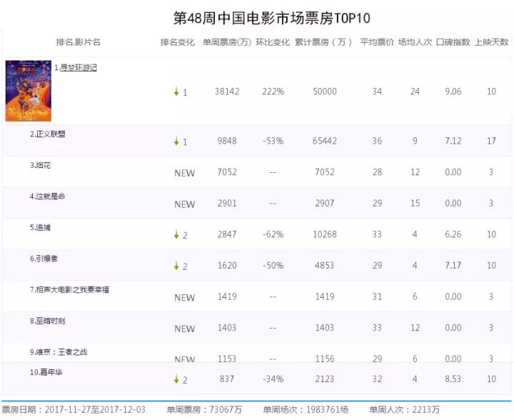Click NEW label in 烟花 row
This screenshot has height=420, width=514.
coord(185,173)
